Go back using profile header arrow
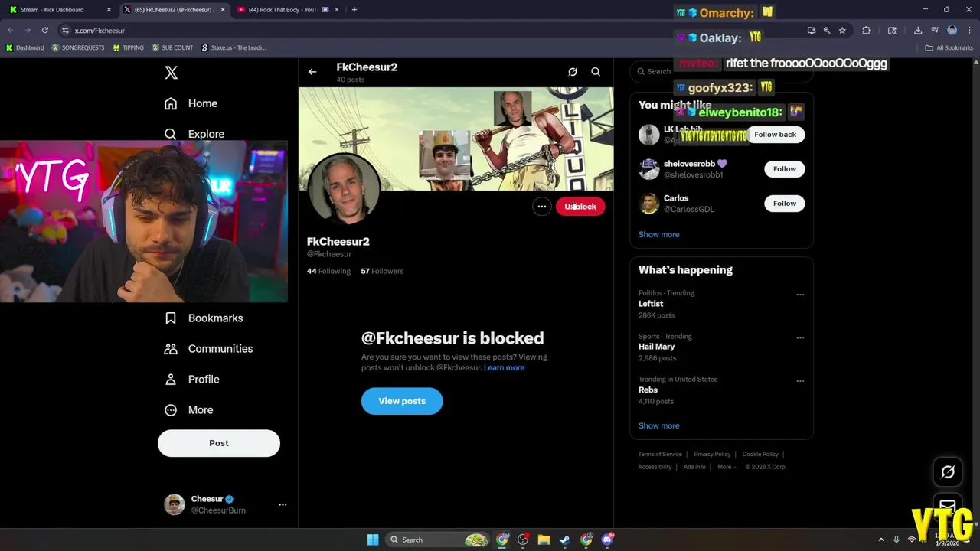Viewport: 980px width, 551px height. [x=312, y=72]
